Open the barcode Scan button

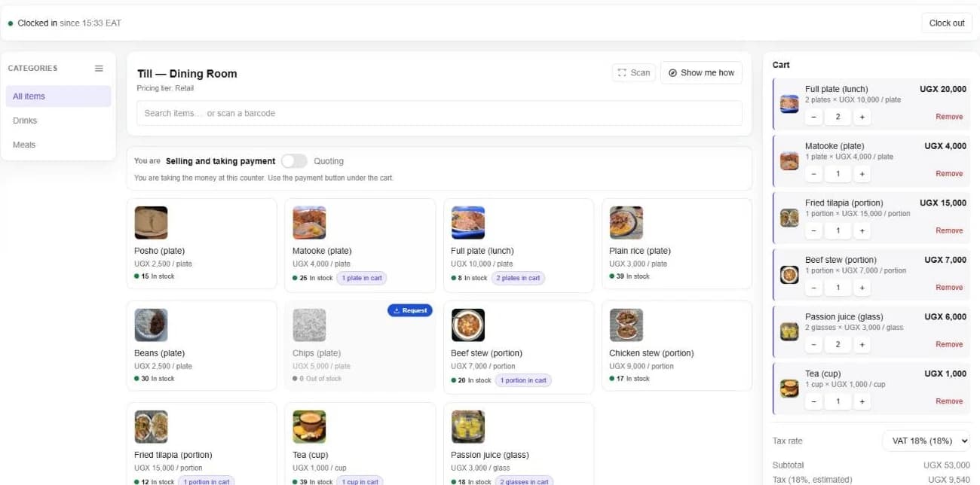point(634,73)
